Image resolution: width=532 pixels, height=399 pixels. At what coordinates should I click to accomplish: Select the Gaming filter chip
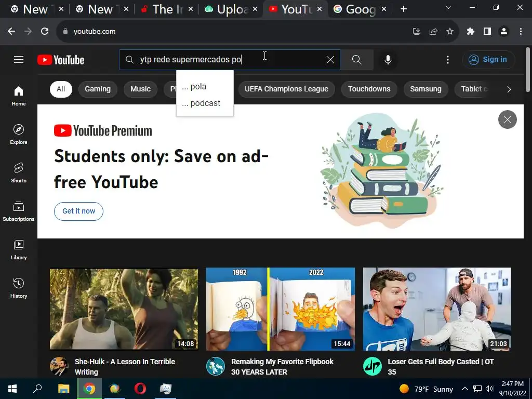tap(98, 89)
